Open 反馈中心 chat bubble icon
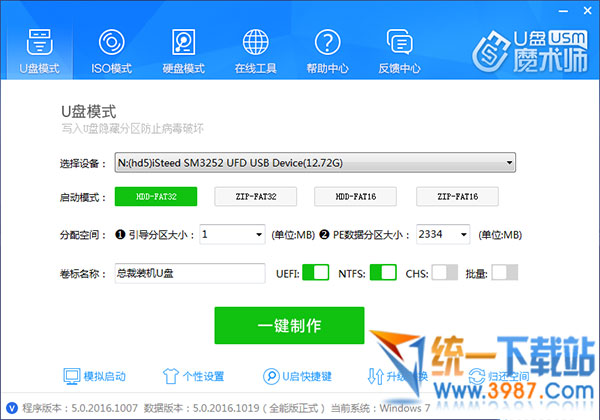600x420 pixels. click(x=399, y=42)
